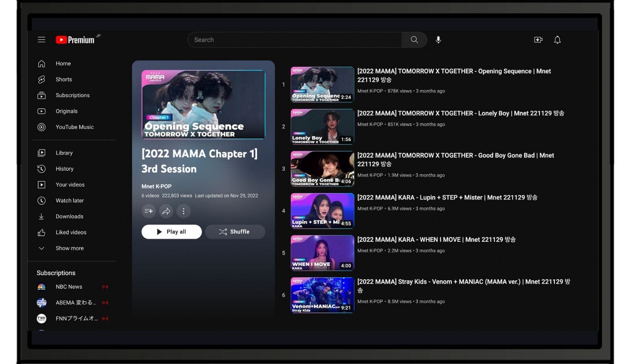This screenshot has width=628, height=364.
Task: Open NBC News channel avatar
Action: [x=41, y=287]
